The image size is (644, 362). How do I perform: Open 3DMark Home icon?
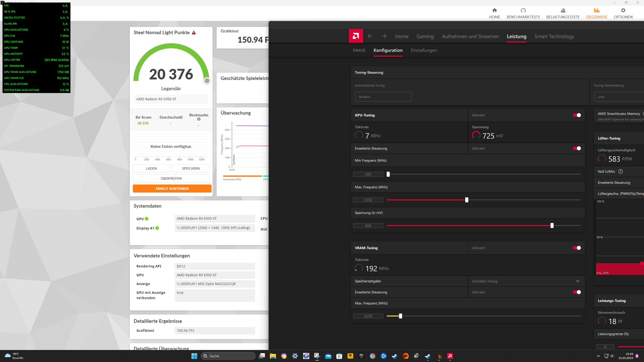coord(494,11)
